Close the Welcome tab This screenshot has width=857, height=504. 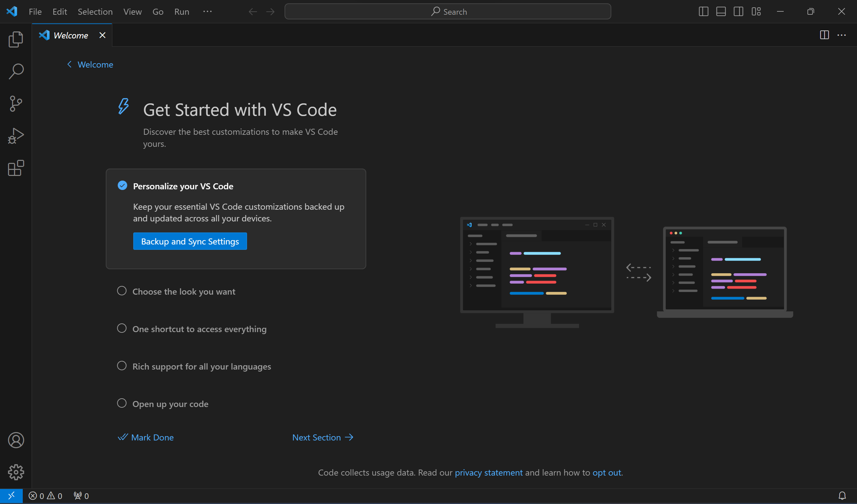tap(102, 35)
